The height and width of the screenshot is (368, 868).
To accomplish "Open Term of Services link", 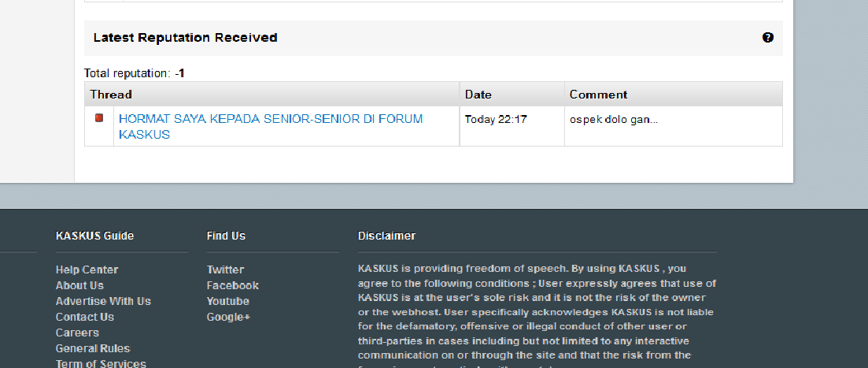I will coord(101,363).
